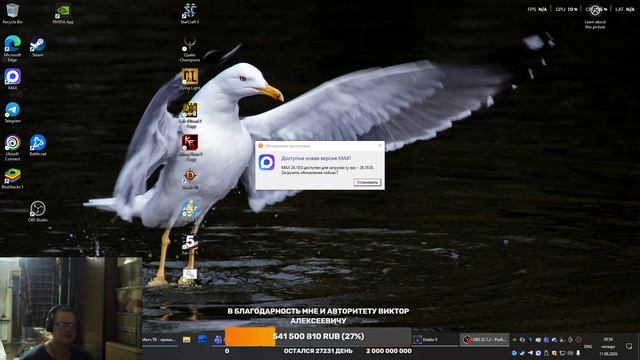Select the Ubisoft Connect desktop icon
Viewport: 640px width, 360px height.
(x=13, y=148)
